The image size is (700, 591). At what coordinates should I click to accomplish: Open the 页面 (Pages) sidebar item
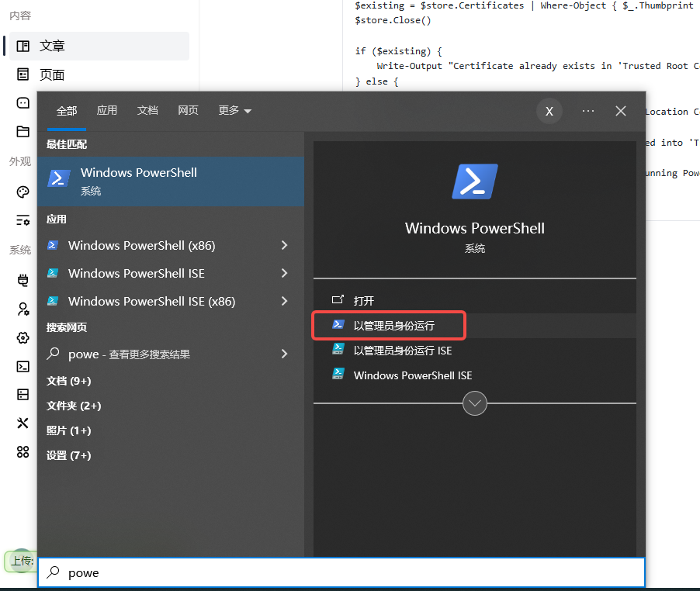52,74
